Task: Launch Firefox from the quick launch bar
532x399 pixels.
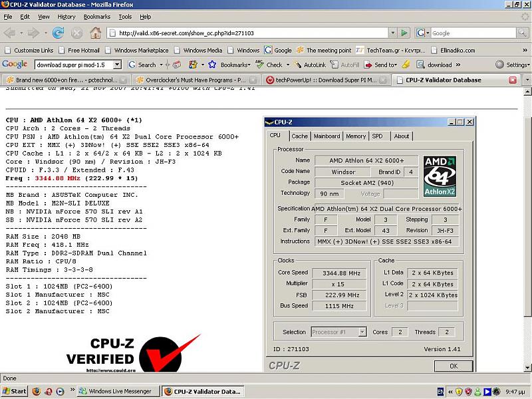Action: coord(36,391)
